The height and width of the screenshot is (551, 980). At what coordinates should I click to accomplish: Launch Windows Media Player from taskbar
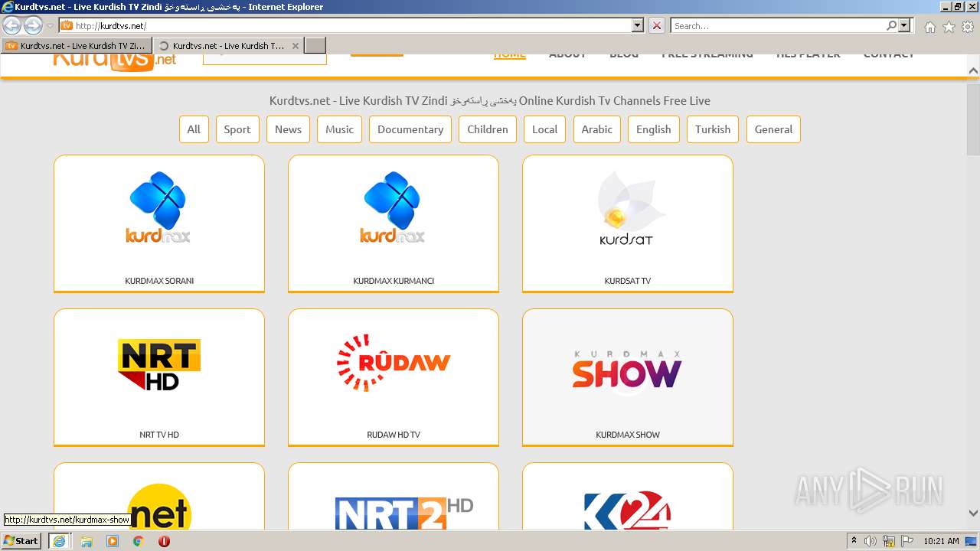pyautogui.click(x=113, y=541)
